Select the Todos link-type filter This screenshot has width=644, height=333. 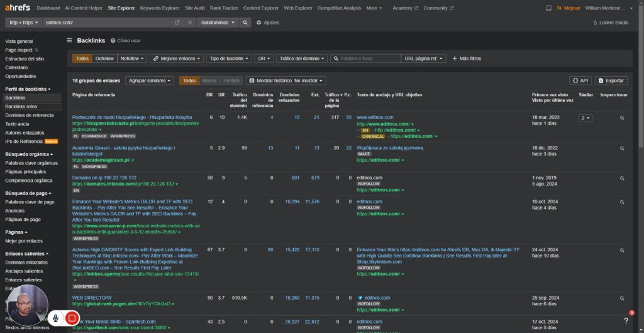click(x=82, y=59)
